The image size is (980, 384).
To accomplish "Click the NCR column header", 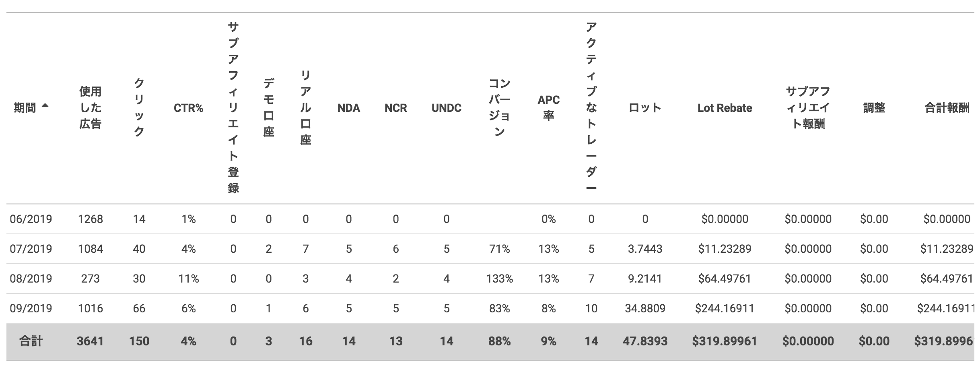I will coord(395,108).
